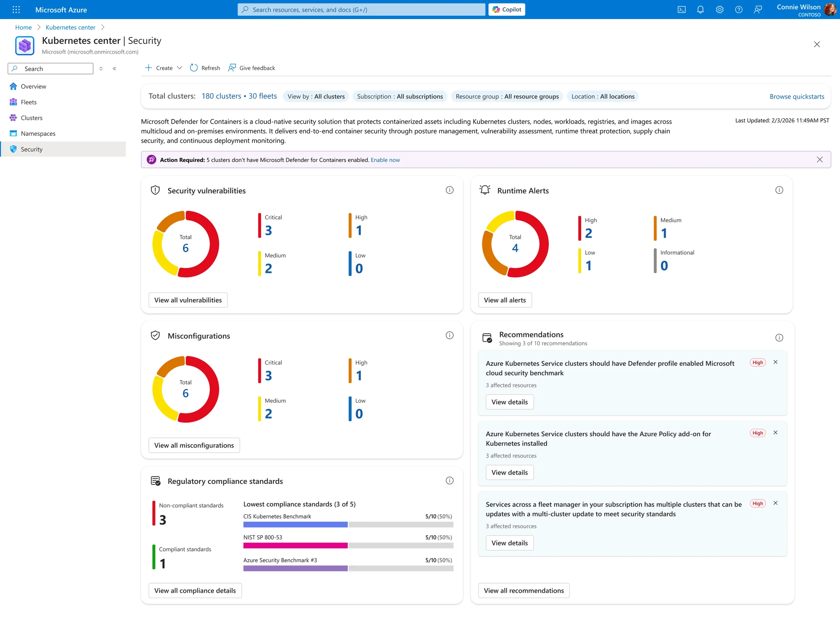
Task: Click the Misconfigurations shield check icon
Action: tap(155, 335)
